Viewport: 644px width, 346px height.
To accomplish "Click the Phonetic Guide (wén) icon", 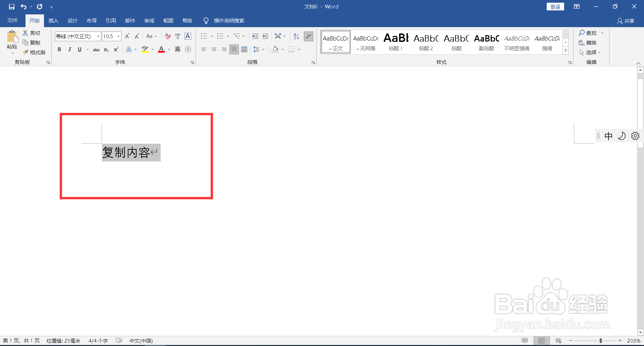I will (x=178, y=36).
